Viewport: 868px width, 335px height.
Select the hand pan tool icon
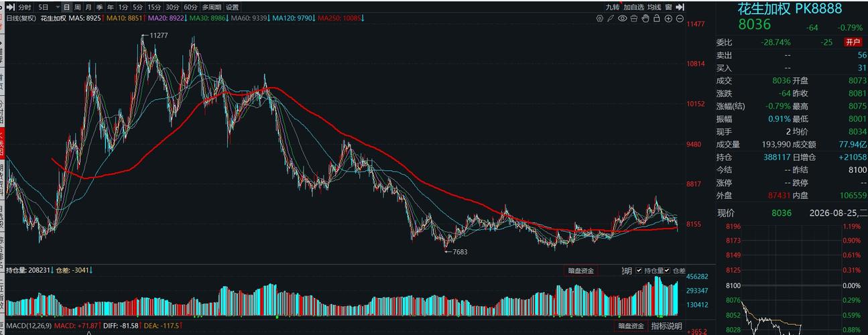pos(645,19)
